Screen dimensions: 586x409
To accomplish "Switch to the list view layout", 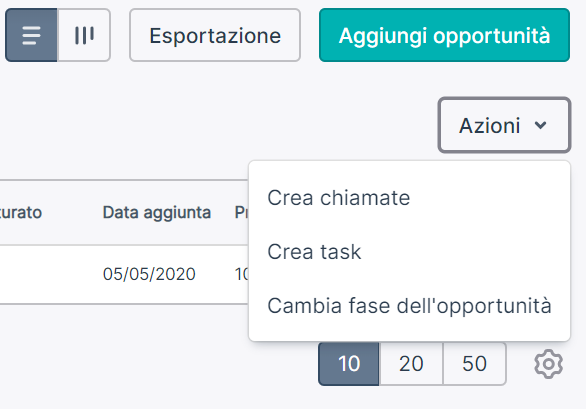I will (x=31, y=35).
